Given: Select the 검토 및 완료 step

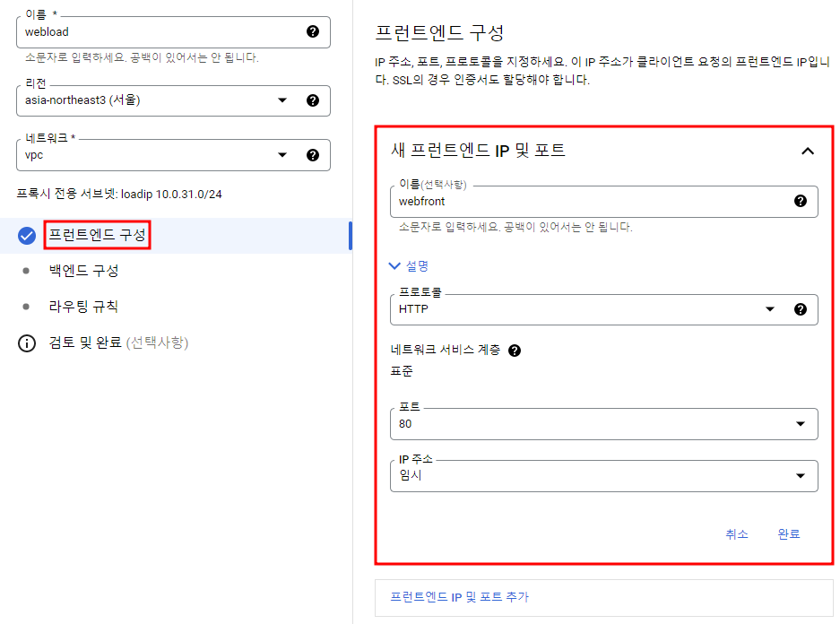Looking at the screenshot, I should click(118, 342).
